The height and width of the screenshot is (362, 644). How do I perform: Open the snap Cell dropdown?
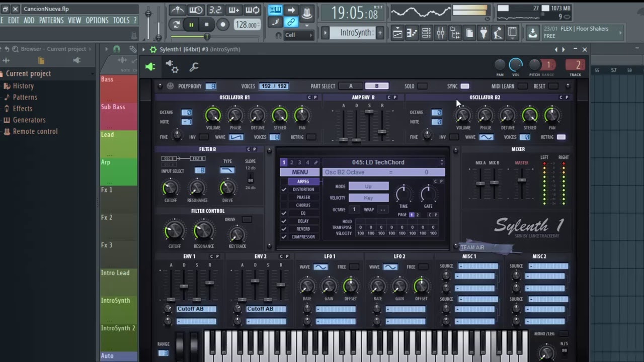click(x=298, y=35)
